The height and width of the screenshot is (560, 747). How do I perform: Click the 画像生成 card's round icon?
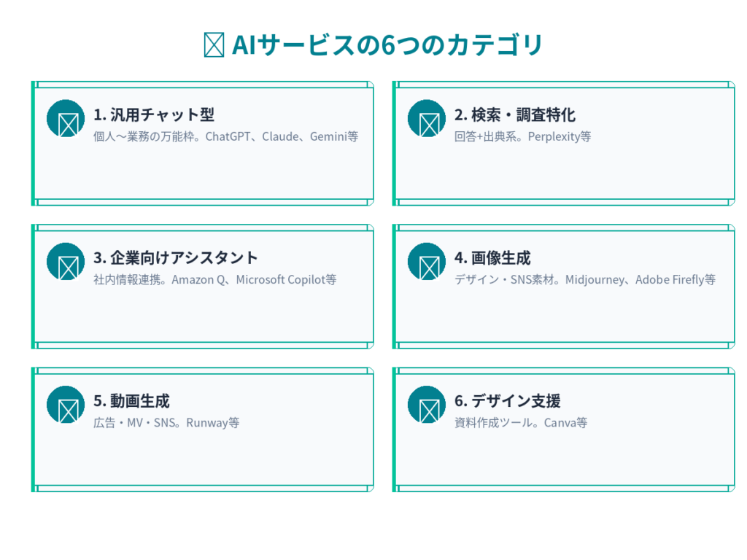(x=427, y=261)
